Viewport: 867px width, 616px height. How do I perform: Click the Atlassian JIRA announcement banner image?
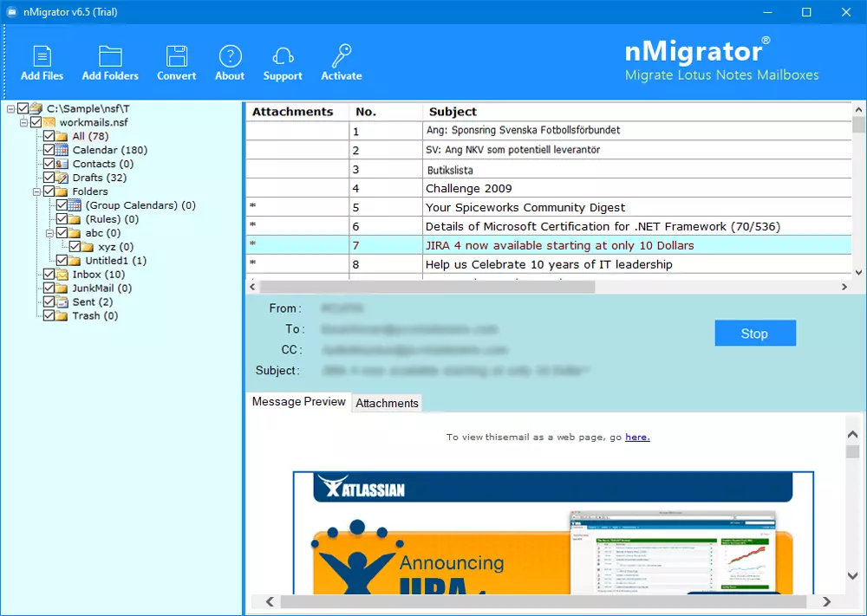(553, 533)
